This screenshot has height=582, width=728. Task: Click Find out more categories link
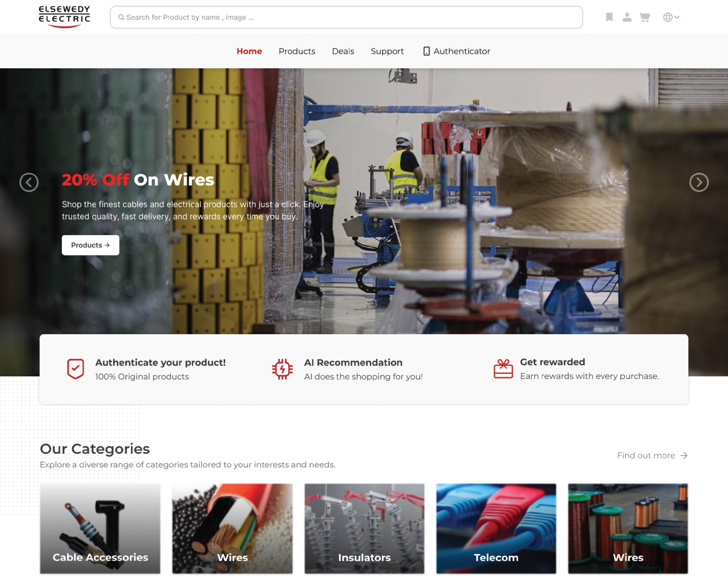click(652, 456)
